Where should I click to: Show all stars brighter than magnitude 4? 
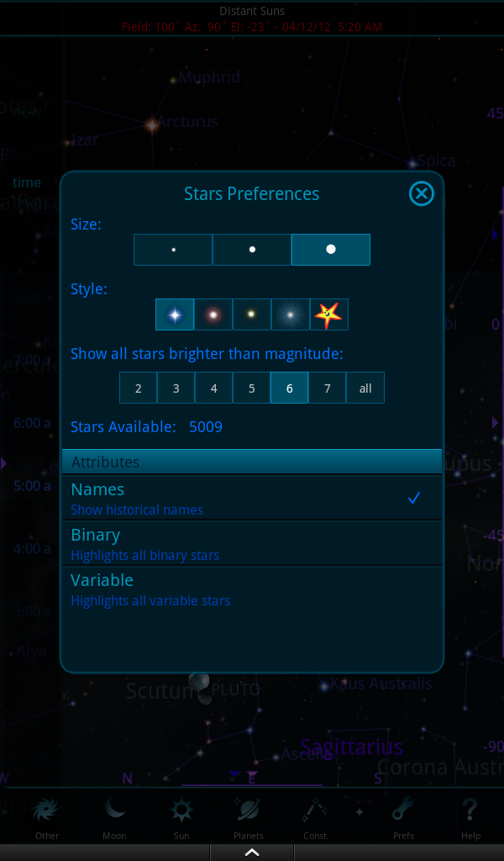[x=213, y=388]
